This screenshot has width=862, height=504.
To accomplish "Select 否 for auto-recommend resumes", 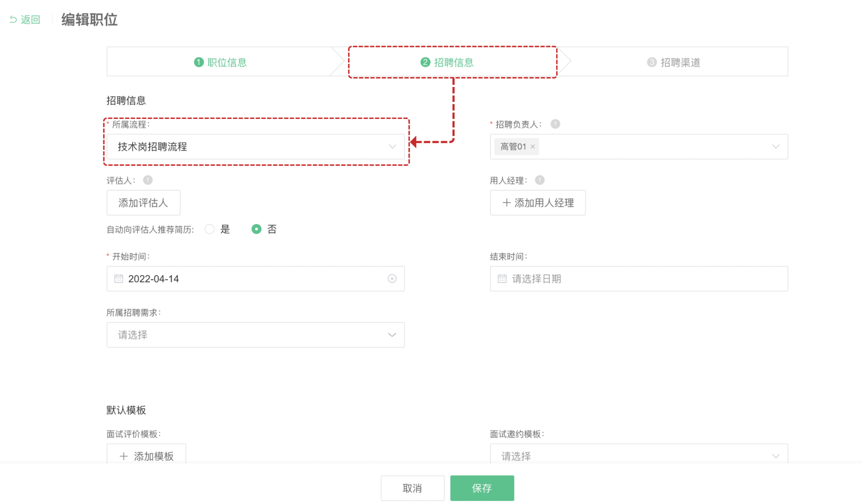I will 257,229.
